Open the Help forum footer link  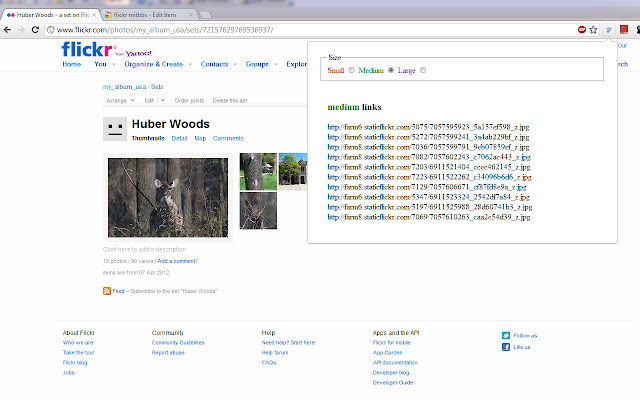click(x=275, y=353)
